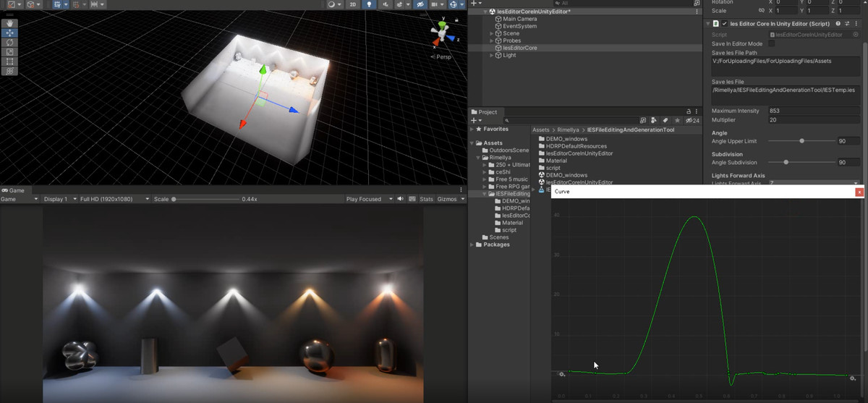Image resolution: width=868 pixels, height=403 pixels.
Task: Enable Save In Editor Mode checkbox
Action: pyautogui.click(x=771, y=44)
